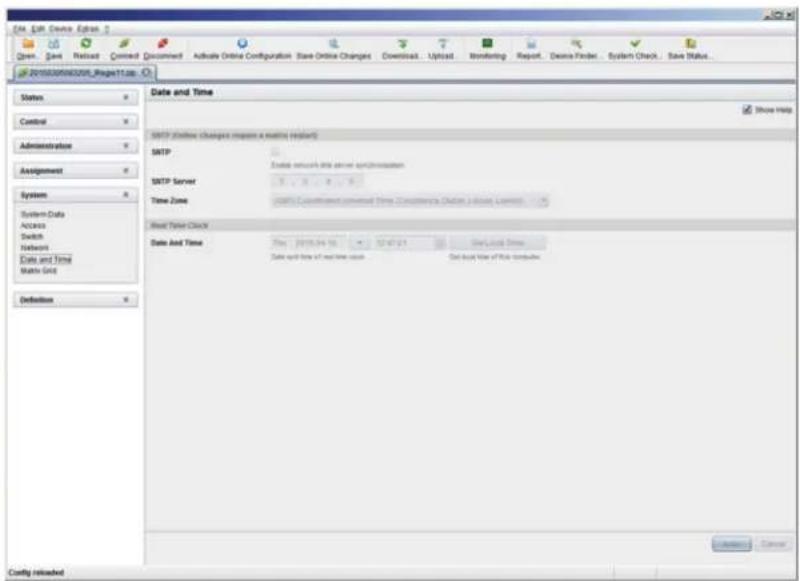Collapse the System sidebar section
The width and height of the screenshot is (800, 581).
point(76,195)
